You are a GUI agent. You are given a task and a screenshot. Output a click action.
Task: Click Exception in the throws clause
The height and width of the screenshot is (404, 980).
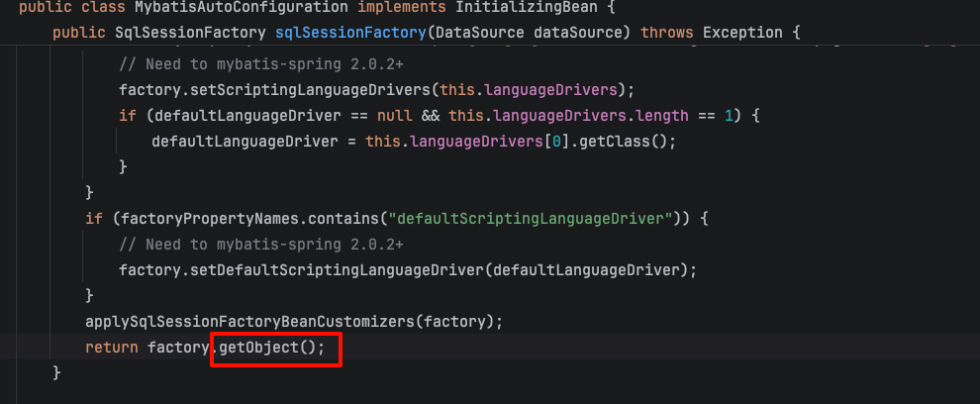click(741, 33)
